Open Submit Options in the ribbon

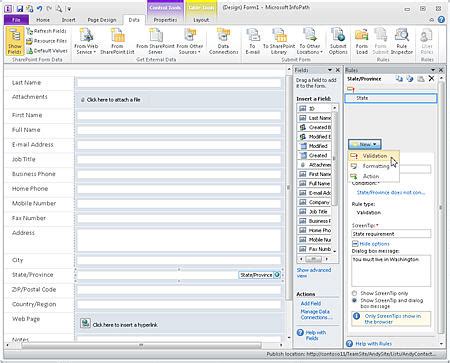tap(338, 41)
